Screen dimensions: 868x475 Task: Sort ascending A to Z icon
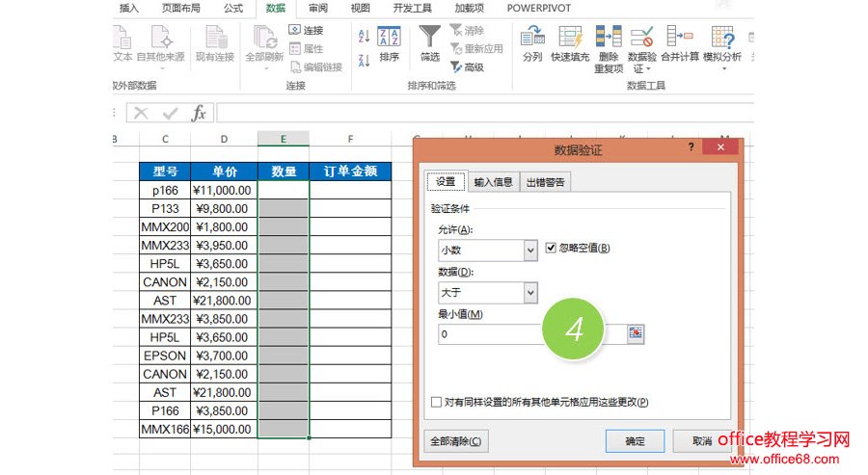point(364,37)
